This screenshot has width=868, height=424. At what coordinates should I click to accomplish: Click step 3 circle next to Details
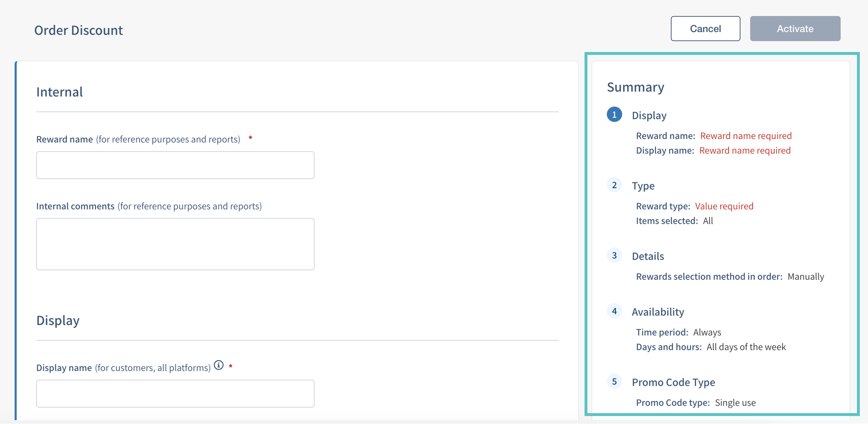point(614,255)
